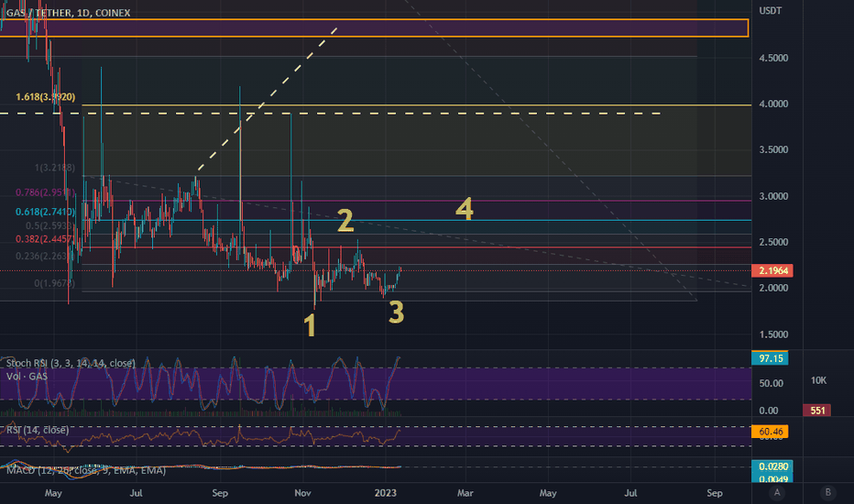Viewport: 854px width, 504px height.
Task: Click the 3.5000 price axis label
Action: tap(773, 149)
